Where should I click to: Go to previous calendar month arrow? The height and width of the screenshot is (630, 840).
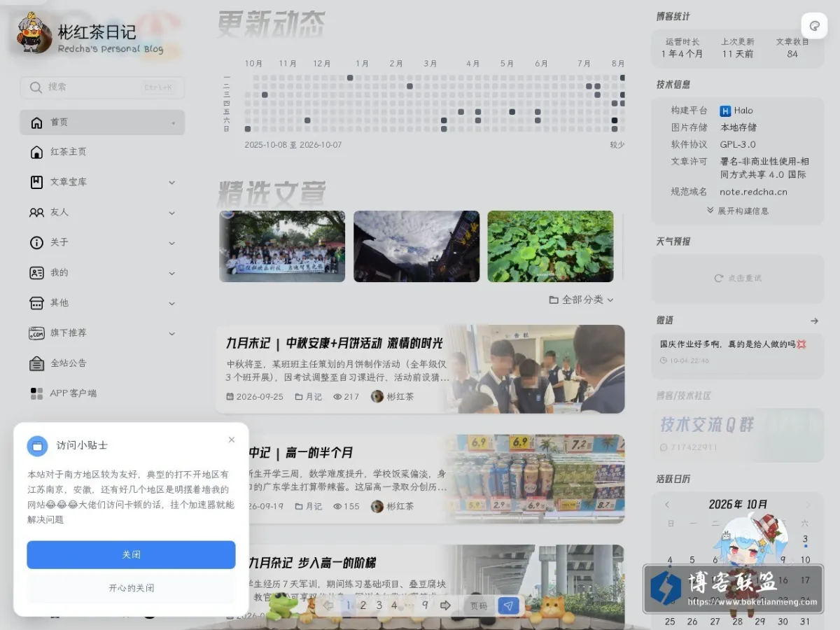click(x=667, y=504)
